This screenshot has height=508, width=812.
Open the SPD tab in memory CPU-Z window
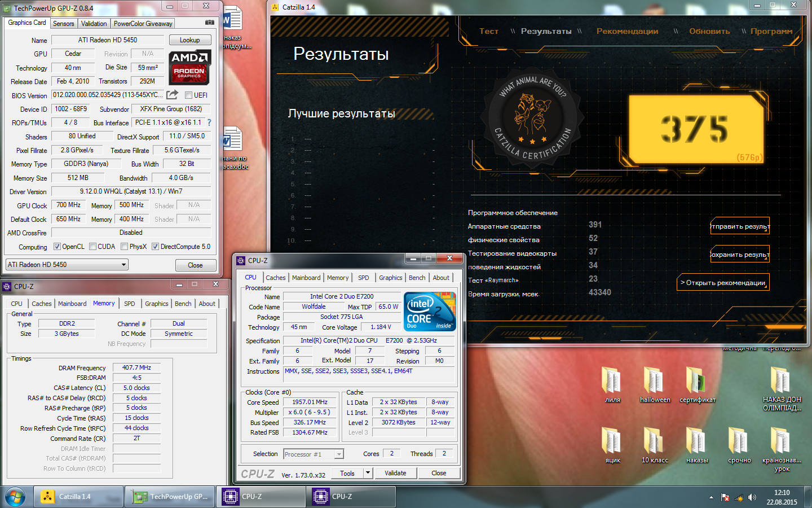(x=130, y=304)
